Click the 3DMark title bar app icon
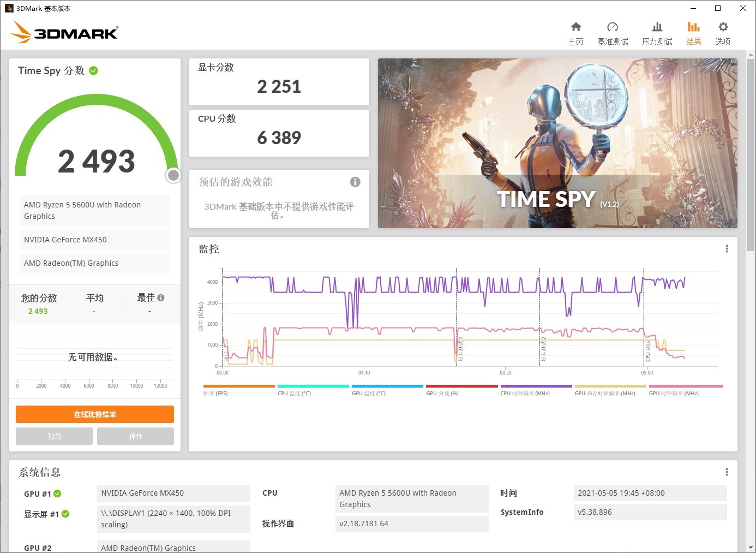This screenshot has height=553, width=756. (x=9, y=8)
